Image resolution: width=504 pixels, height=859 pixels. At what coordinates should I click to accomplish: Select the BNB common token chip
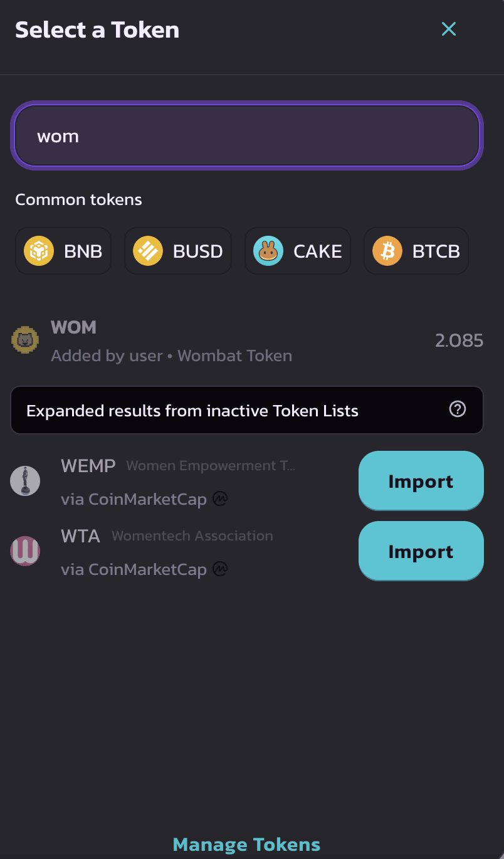point(63,251)
